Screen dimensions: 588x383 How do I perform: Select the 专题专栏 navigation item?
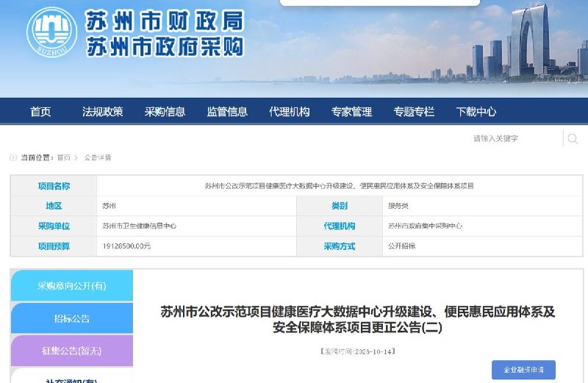click(x=414, y=112)
